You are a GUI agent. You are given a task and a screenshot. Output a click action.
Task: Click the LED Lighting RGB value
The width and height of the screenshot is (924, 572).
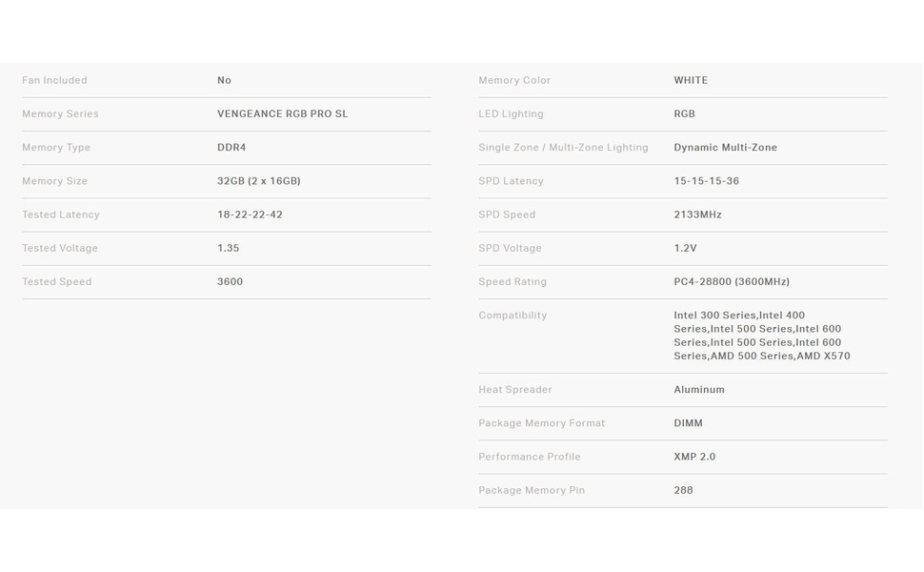[x=684, y=114]
